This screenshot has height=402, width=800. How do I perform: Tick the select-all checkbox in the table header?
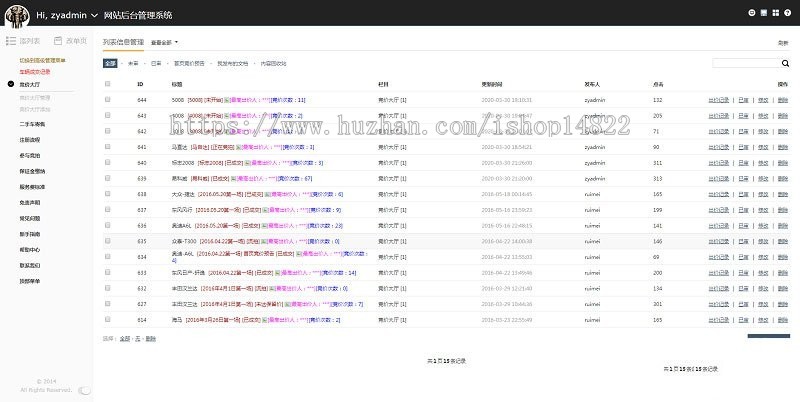point(107,84)
